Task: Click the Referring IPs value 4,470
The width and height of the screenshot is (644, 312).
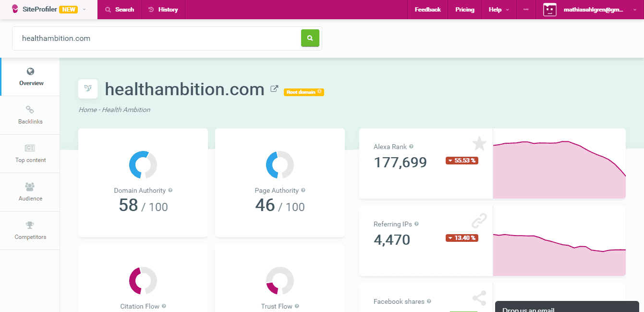Action: pos(392,239)
